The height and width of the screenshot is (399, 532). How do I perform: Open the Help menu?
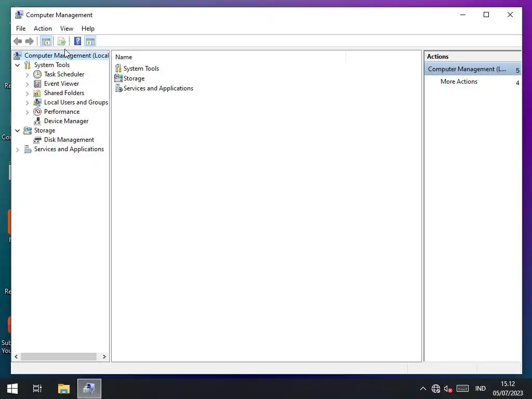pyautogui.click(x=88, y=29)
